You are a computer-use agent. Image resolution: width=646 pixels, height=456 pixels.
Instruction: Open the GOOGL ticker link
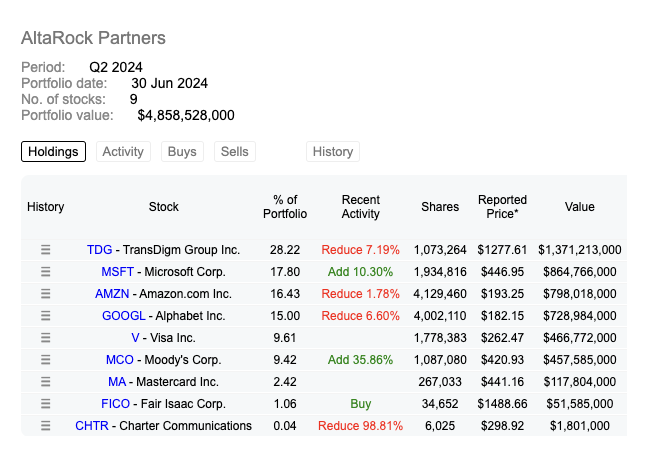tap(124, 316)
